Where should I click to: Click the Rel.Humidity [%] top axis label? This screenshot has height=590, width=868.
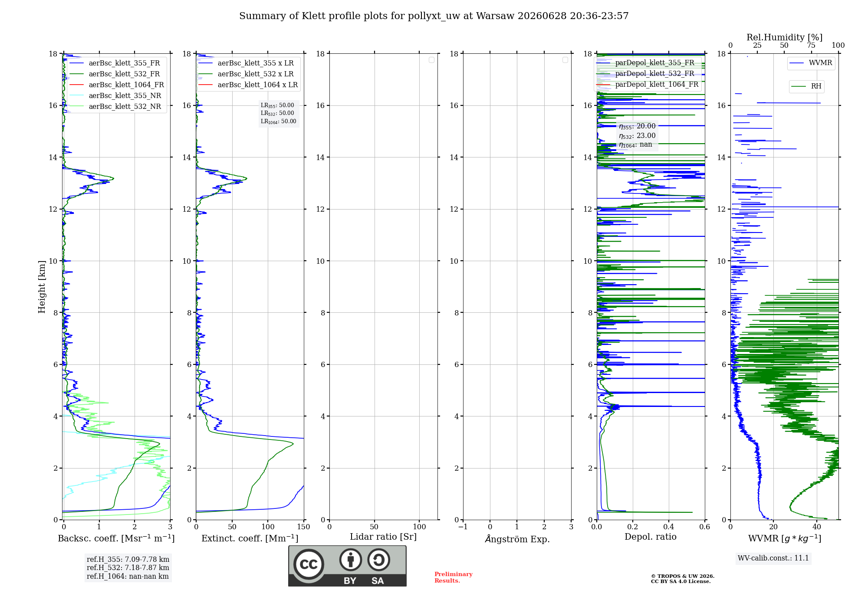coord(784,37)
